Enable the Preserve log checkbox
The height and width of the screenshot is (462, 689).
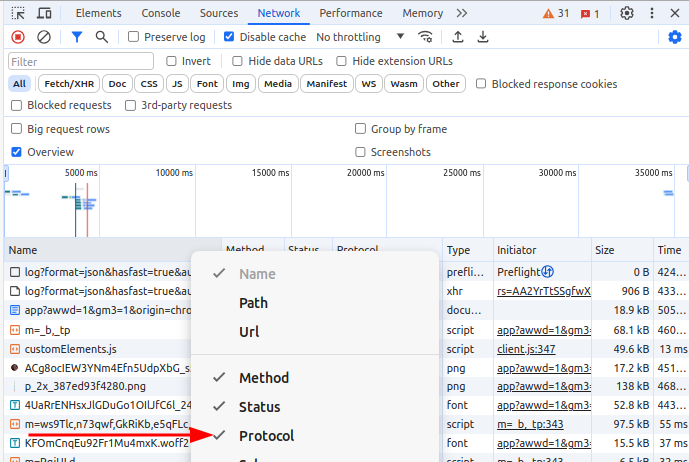134,37
